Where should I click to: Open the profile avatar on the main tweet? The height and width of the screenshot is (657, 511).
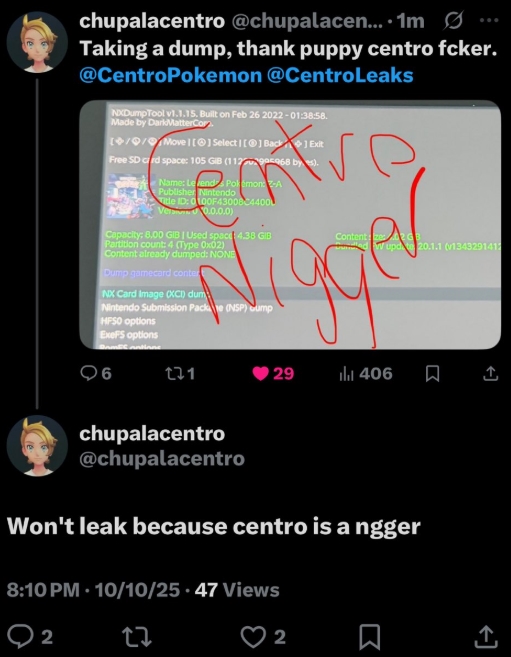coord(37,445)
